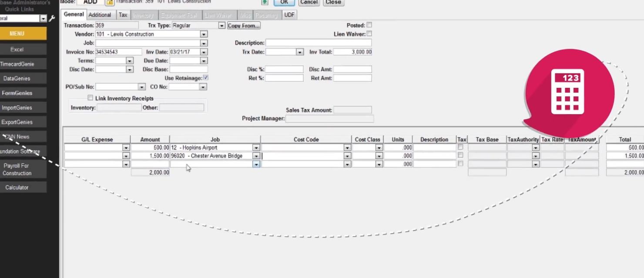
Task: Check the Lien Waiver box
Action: click(x=369, y=34)
